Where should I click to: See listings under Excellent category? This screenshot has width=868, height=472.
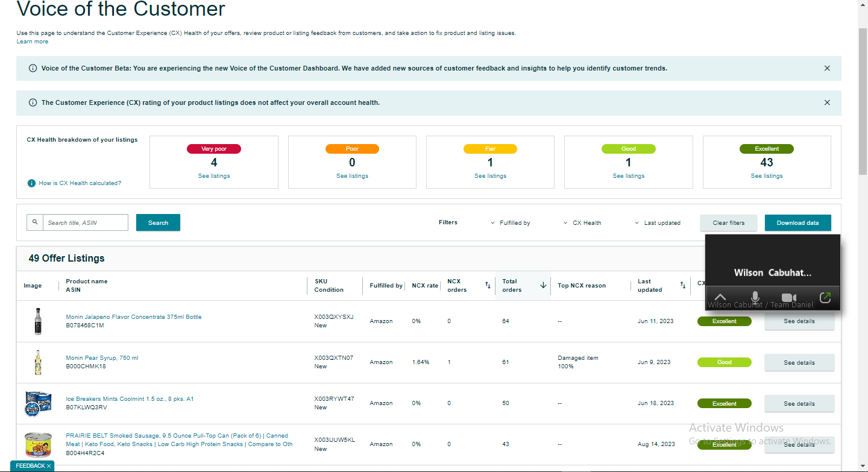767,176
